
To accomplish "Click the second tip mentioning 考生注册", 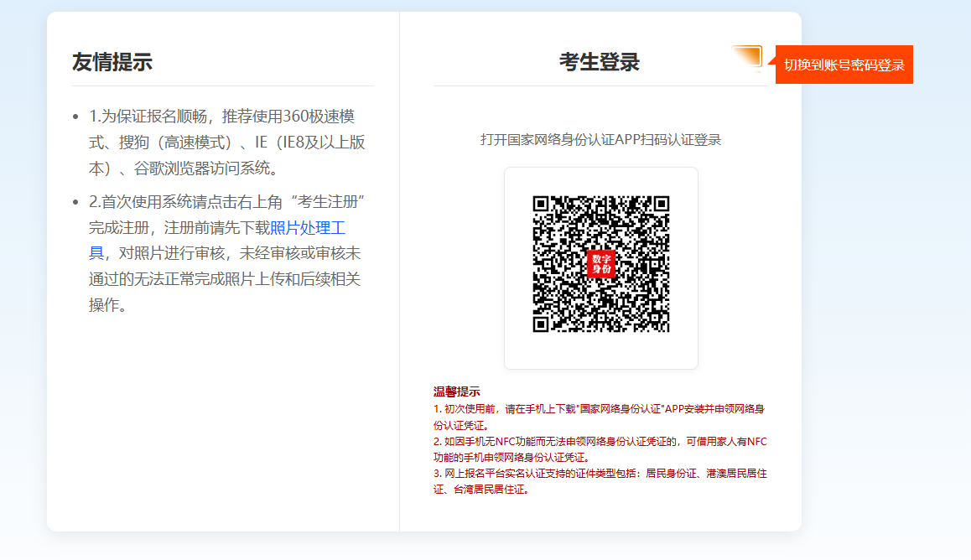I will (x=226, y=253).
